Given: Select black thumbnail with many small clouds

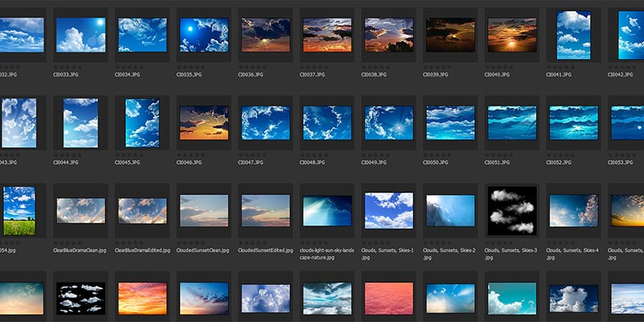Looking at the screenshot, I should point(81,299).
